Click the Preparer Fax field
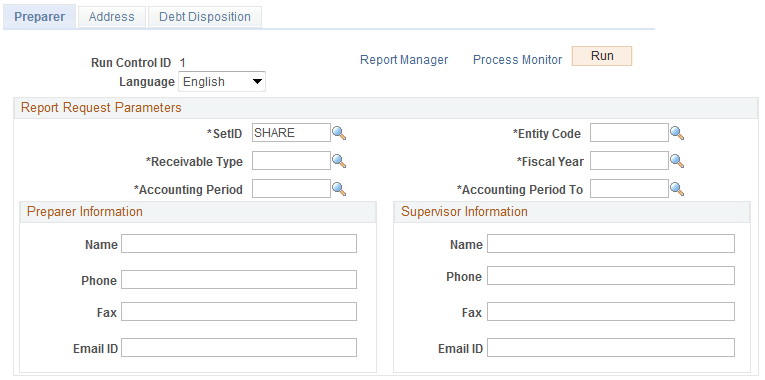Viewport: 765px width, 380px height. [239, 311]
